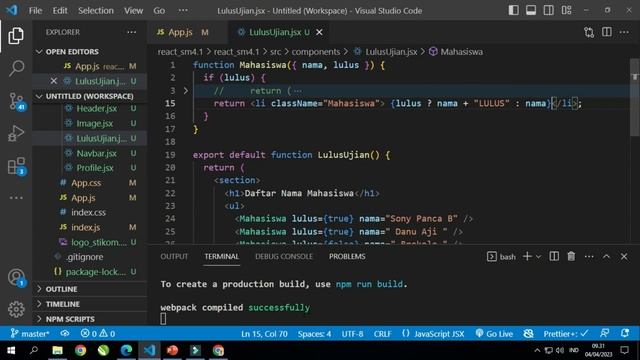Kill terminal with trash icon

point(571,256)
